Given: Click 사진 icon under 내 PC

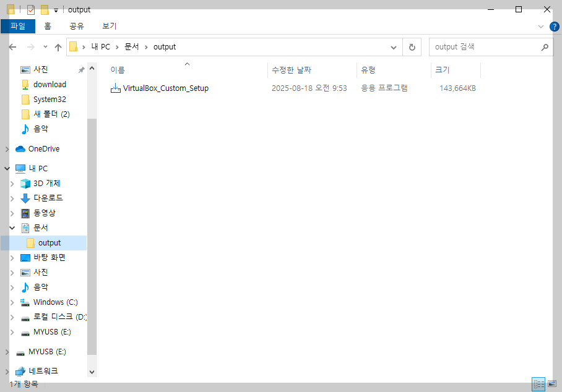Looking at the screenshot, I should coord(25,273).
